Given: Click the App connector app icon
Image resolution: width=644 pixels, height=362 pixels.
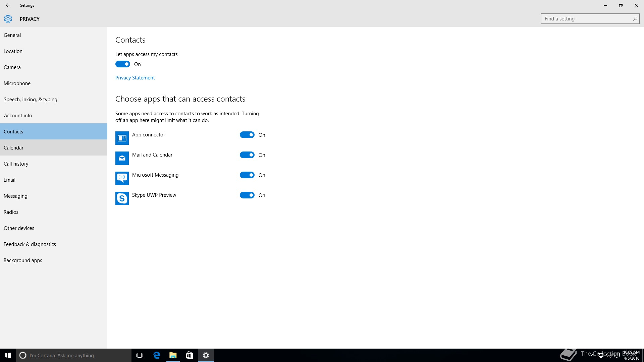Looking at the screenshot, I should click(122, 138).
